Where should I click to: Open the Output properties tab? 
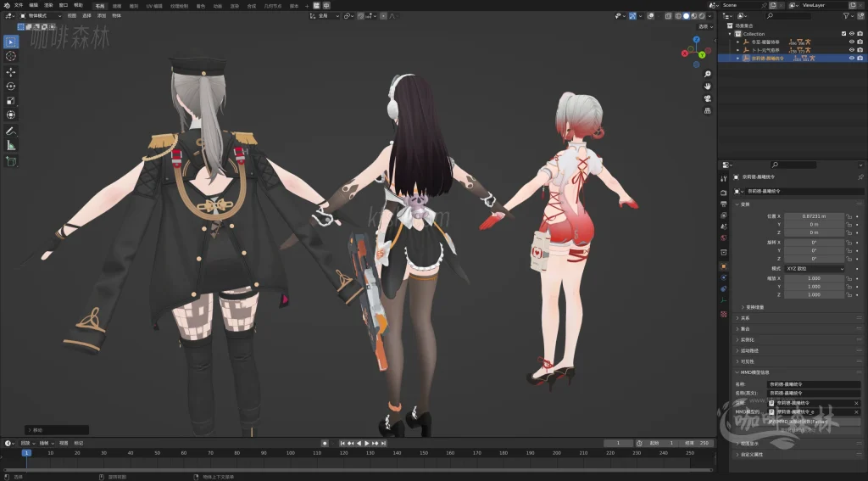724,204
